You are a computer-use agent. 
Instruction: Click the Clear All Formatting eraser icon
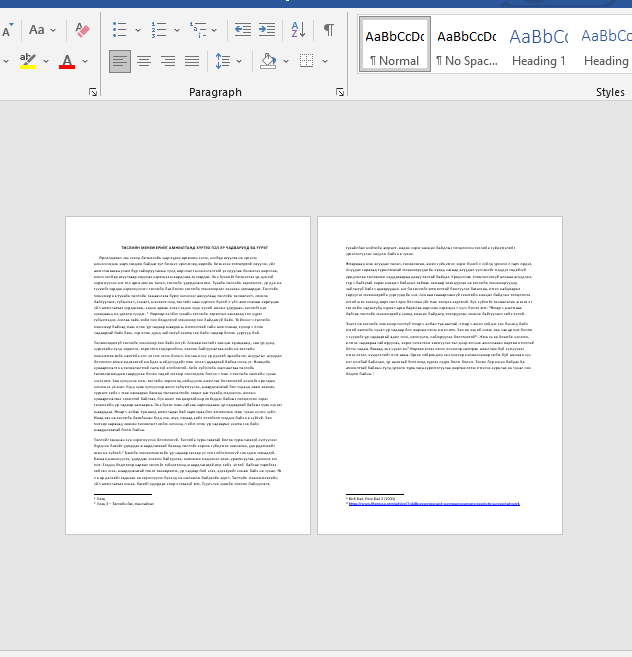tap(82, 30)
